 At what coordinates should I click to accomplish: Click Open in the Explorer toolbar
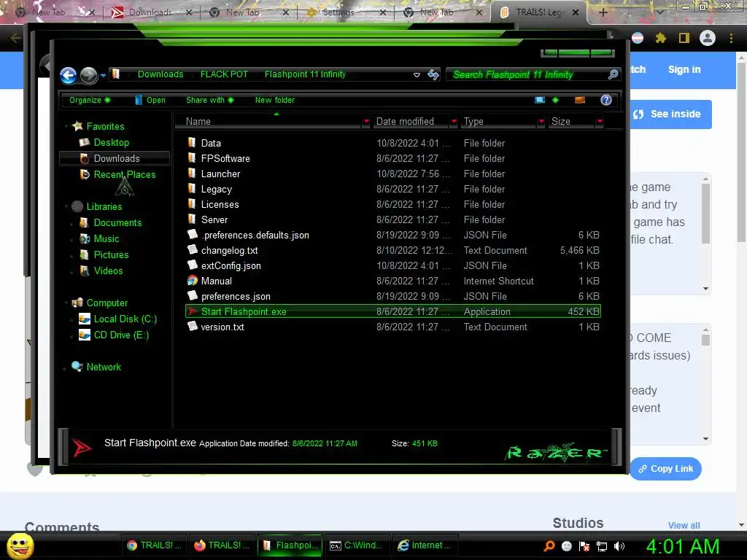pos(150,100)
